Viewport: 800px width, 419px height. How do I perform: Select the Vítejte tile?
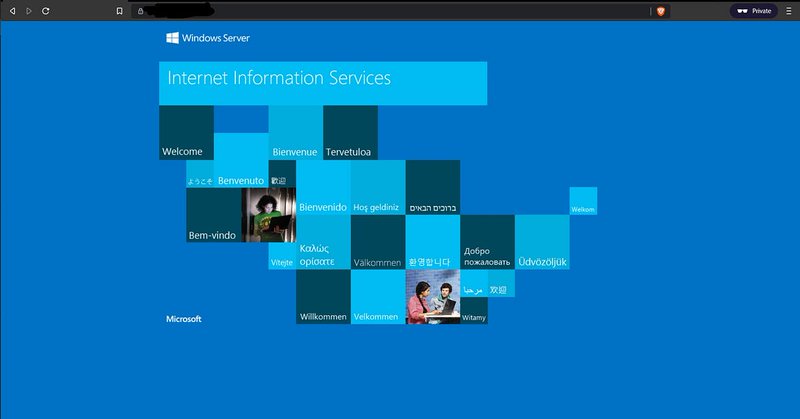point(282,256)
